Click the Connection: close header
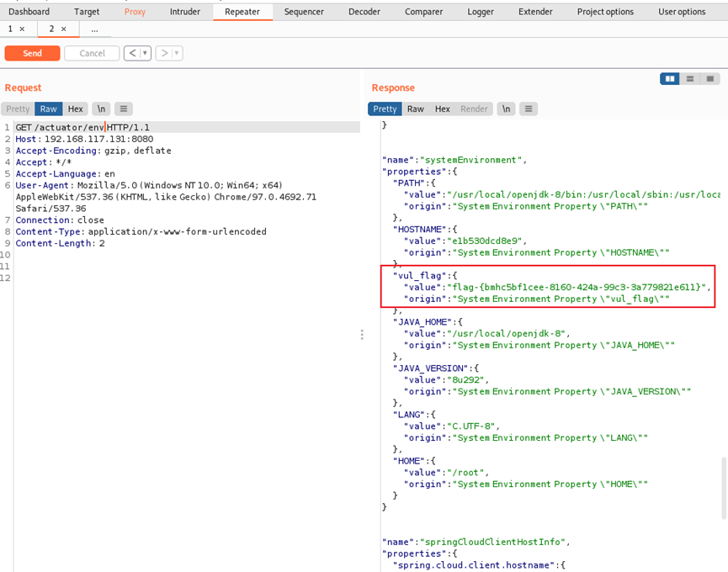The width and height of the screenshot is (728, 572). coord(60,220)
